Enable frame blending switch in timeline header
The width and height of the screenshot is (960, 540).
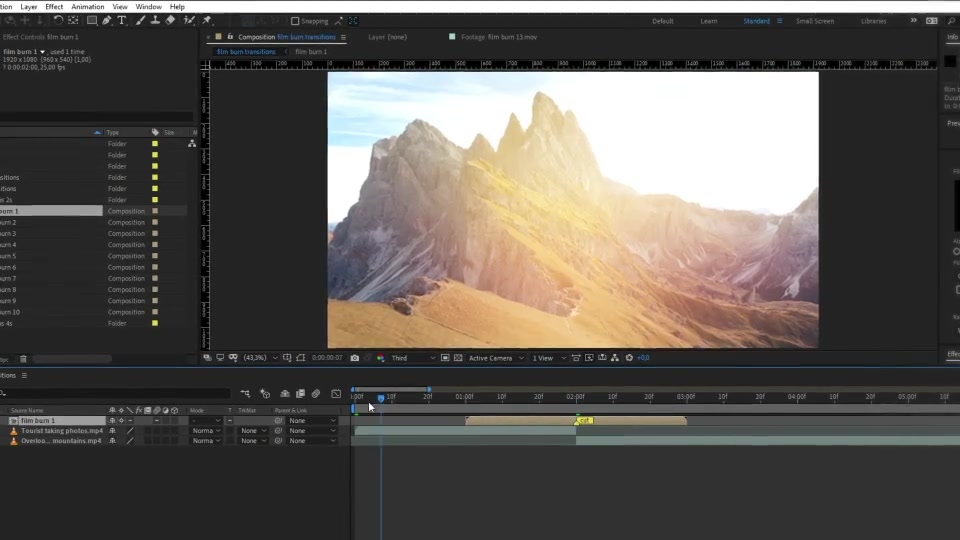point(300,394)
